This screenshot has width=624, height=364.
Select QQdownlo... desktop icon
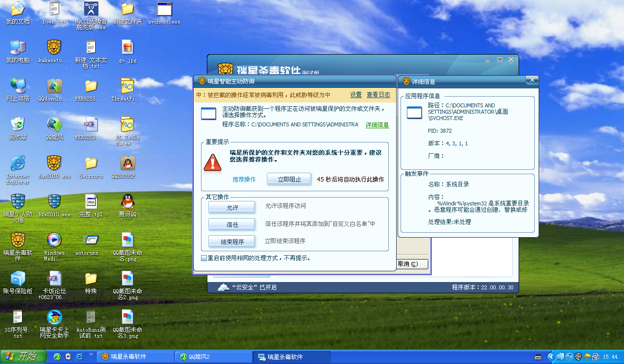(x=54, y=89)
